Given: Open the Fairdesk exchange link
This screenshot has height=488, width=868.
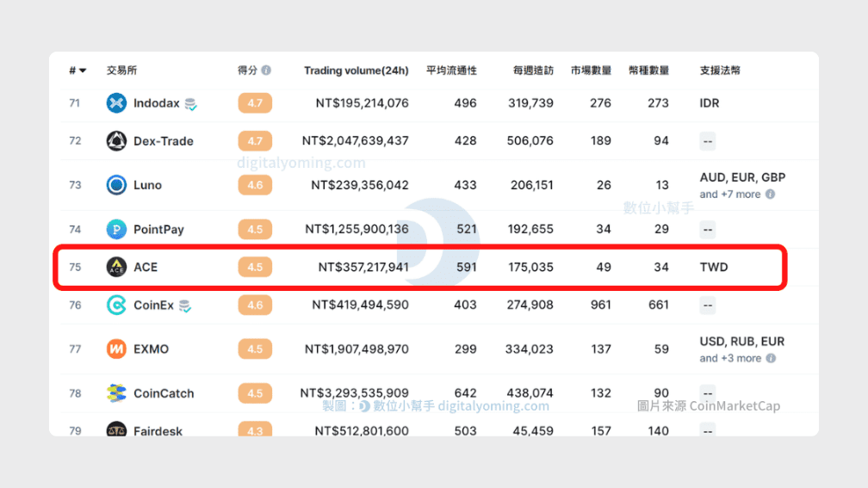Looking at the screenshot, I should pyautogui.click(x=158, y=431).
